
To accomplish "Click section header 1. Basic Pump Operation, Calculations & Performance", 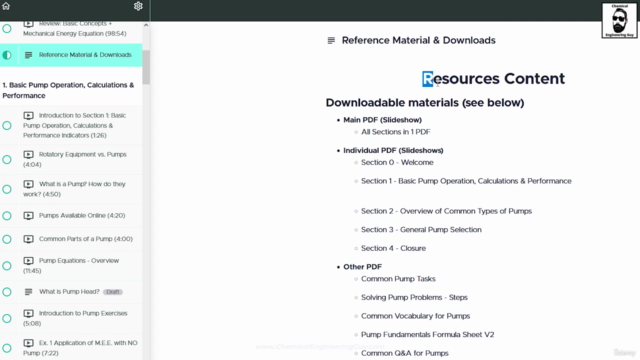I will tap(68, 90).
